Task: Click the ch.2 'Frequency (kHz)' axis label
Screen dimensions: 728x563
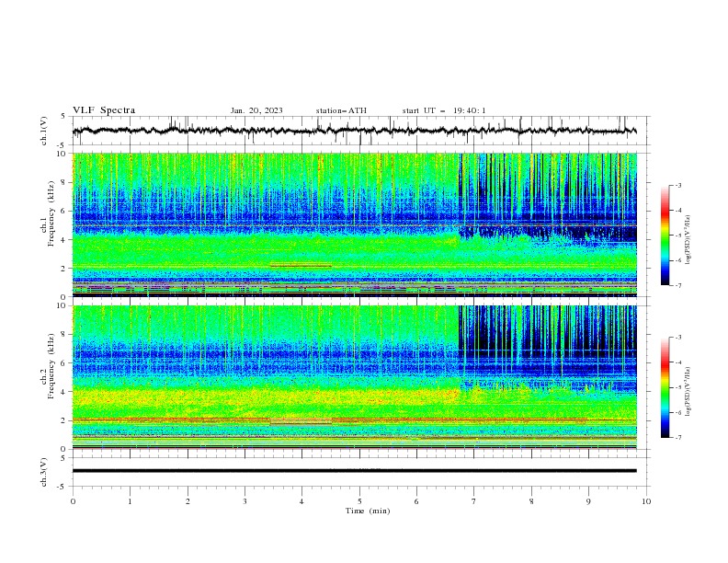Action: coord(51,366)
